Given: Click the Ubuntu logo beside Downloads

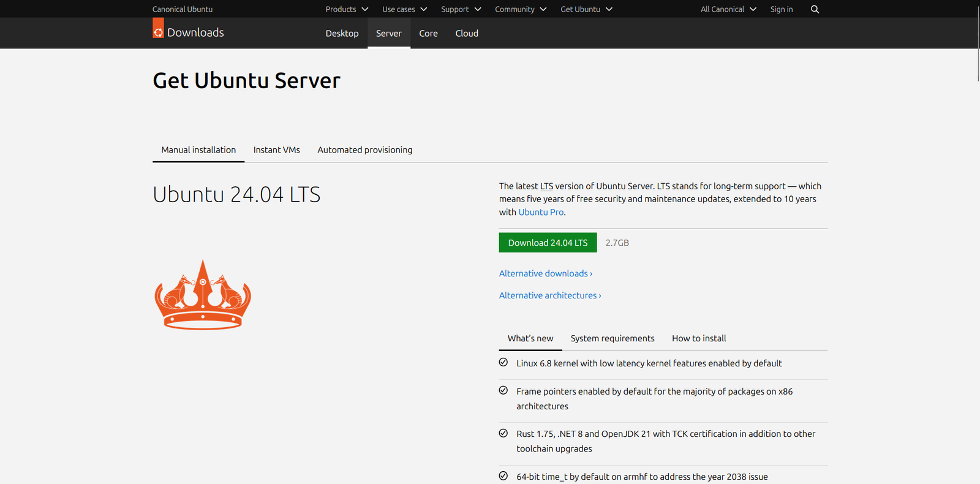Looking at the screenshot, I should click(x=158, y=28).
